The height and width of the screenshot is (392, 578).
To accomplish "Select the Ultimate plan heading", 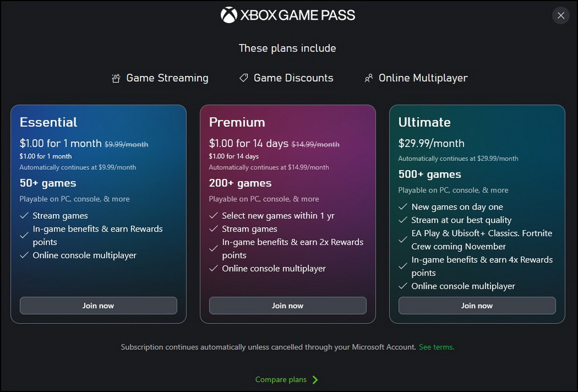I will [x=424, y=122].
